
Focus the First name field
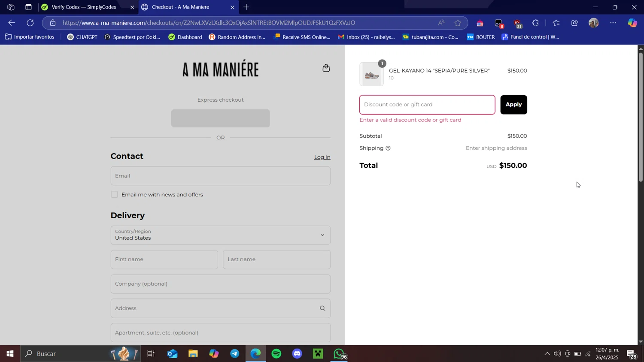[164, 259]
